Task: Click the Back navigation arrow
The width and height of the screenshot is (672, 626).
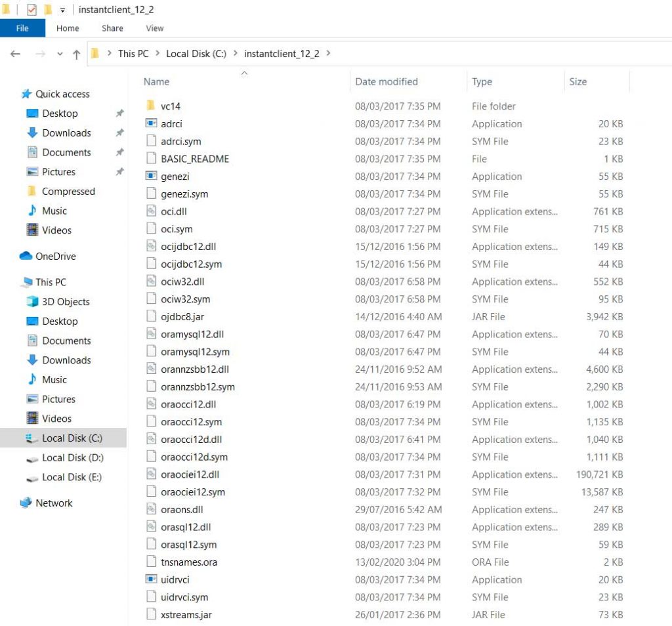Action: (16, 54)
